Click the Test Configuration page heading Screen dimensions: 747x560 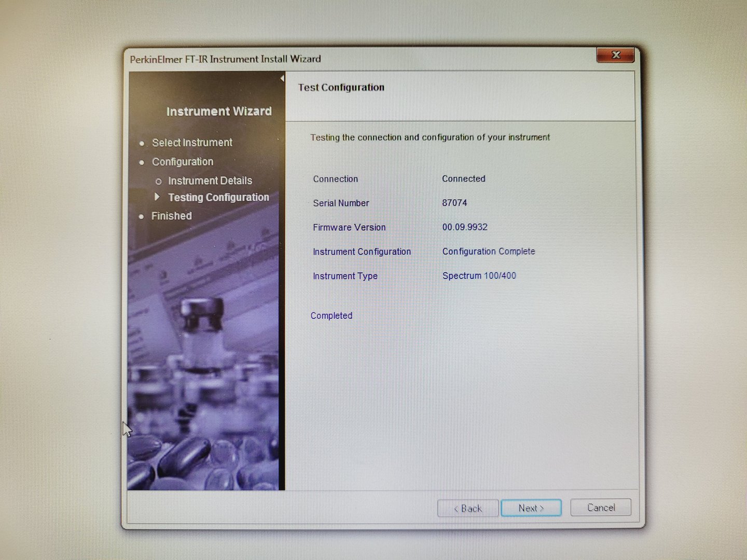pos(341,88)
